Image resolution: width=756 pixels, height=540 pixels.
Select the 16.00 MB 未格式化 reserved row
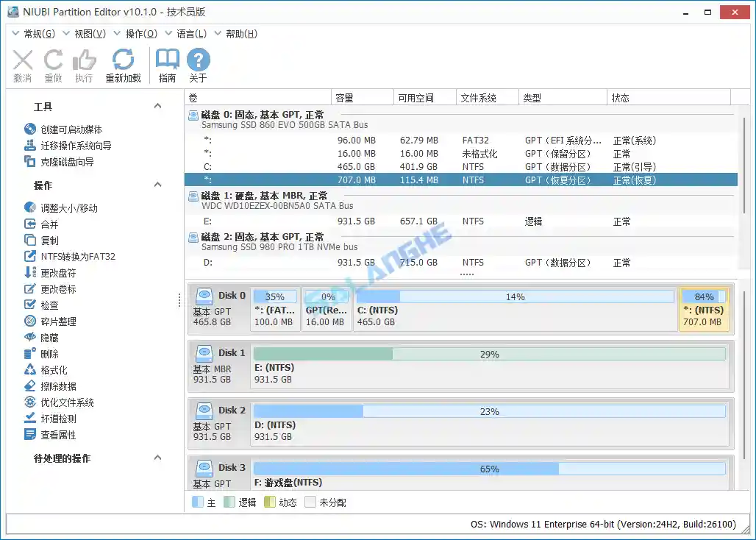[461, 154]
